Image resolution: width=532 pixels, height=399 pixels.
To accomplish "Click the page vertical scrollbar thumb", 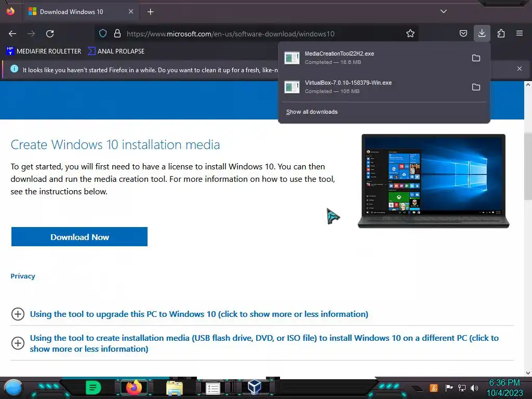I will pos(528,166).
